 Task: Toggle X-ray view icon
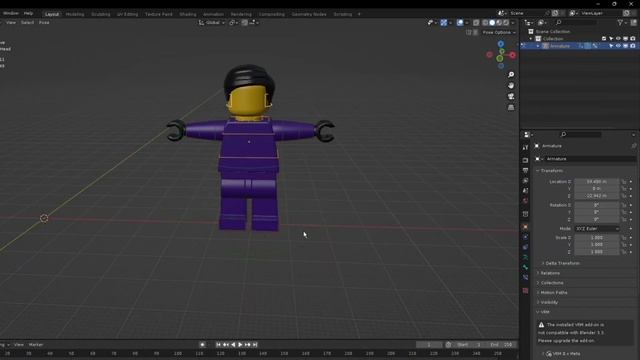(476, 23)
